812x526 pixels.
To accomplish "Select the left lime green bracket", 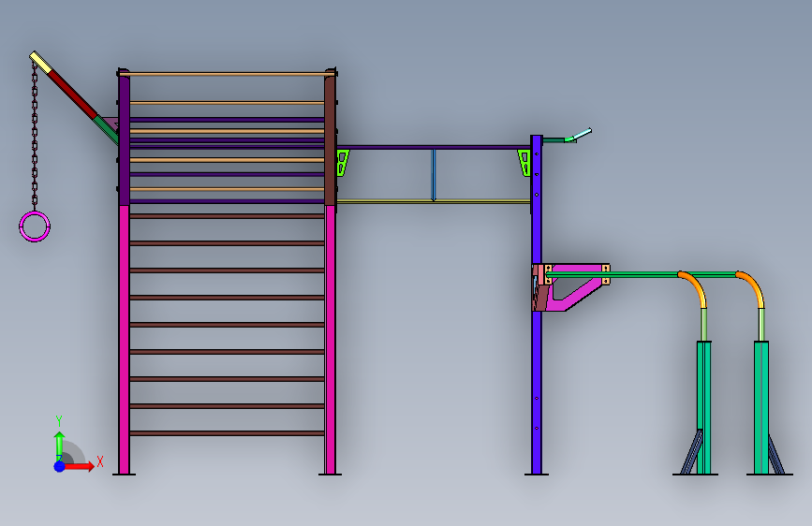I will [342, 163].
